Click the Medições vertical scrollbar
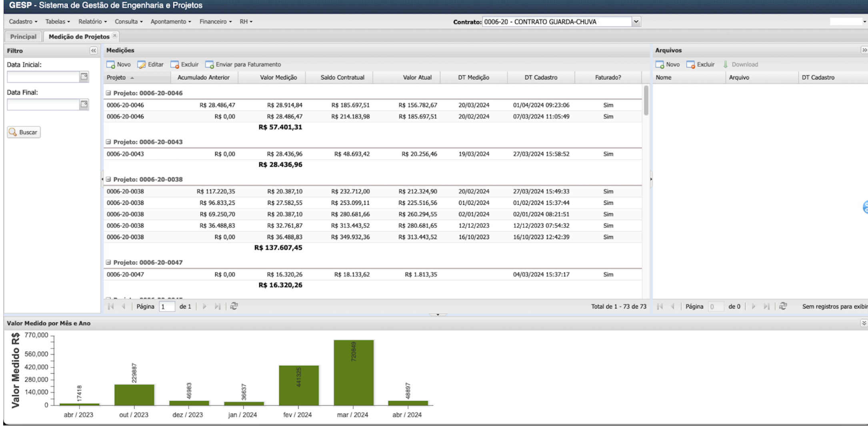868x428 pixels. (646, 101)
